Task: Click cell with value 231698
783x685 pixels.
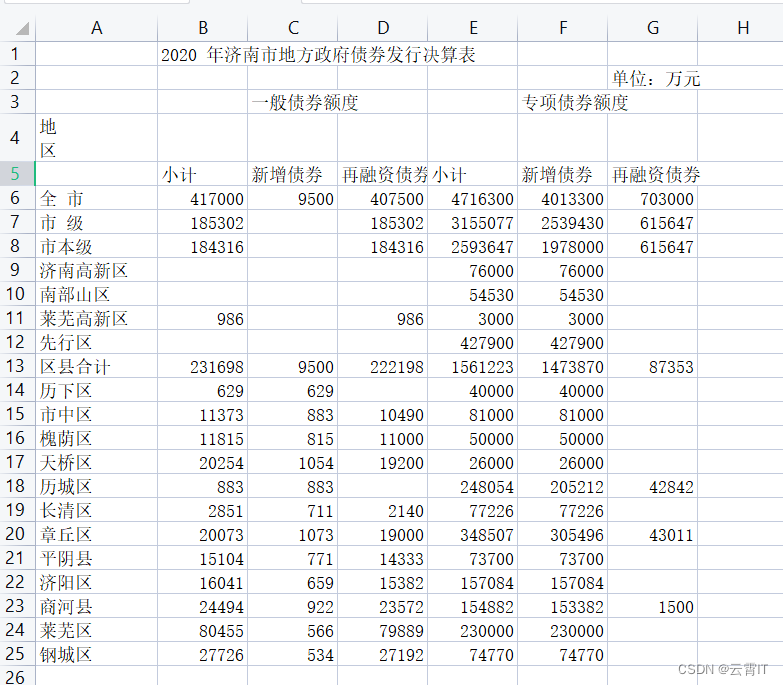Action: point(203,366)
